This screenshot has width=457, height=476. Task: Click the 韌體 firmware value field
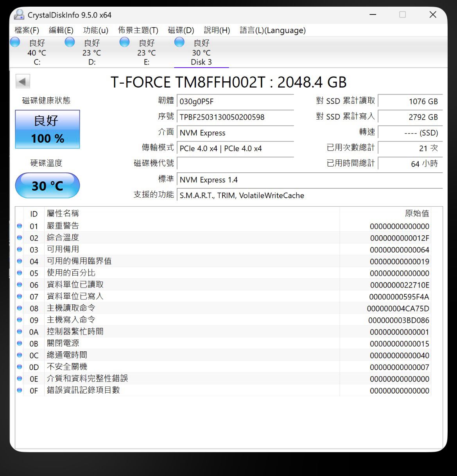235,102
